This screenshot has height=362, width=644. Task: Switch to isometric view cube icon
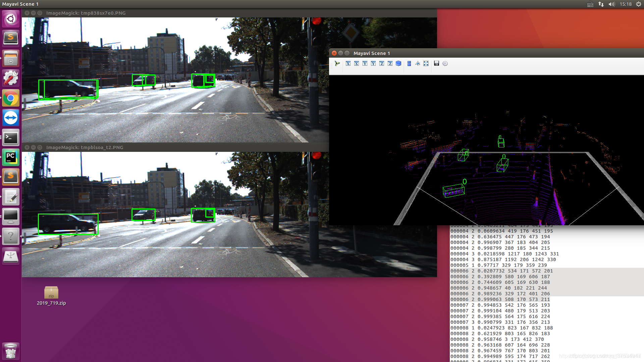398,63
